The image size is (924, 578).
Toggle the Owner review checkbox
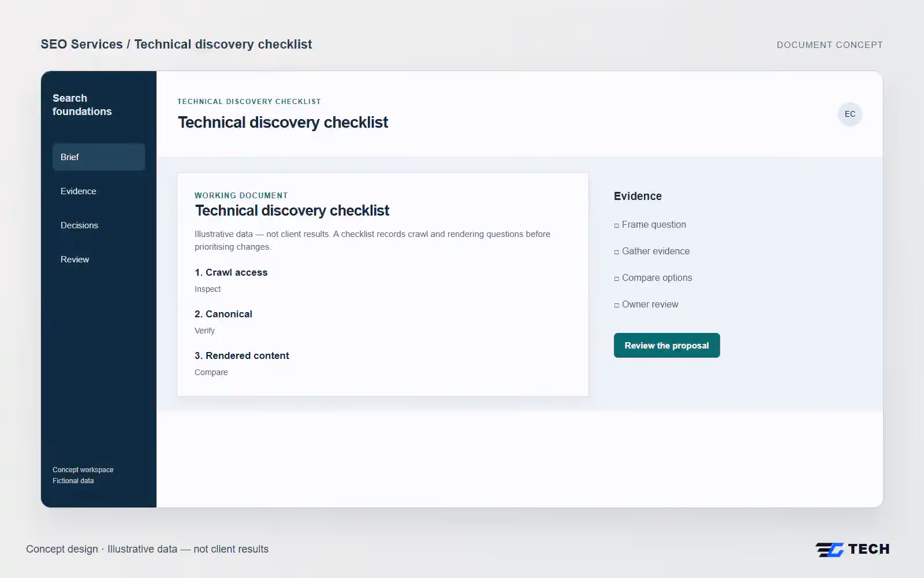pyautogui.click(x=617, y=305)
